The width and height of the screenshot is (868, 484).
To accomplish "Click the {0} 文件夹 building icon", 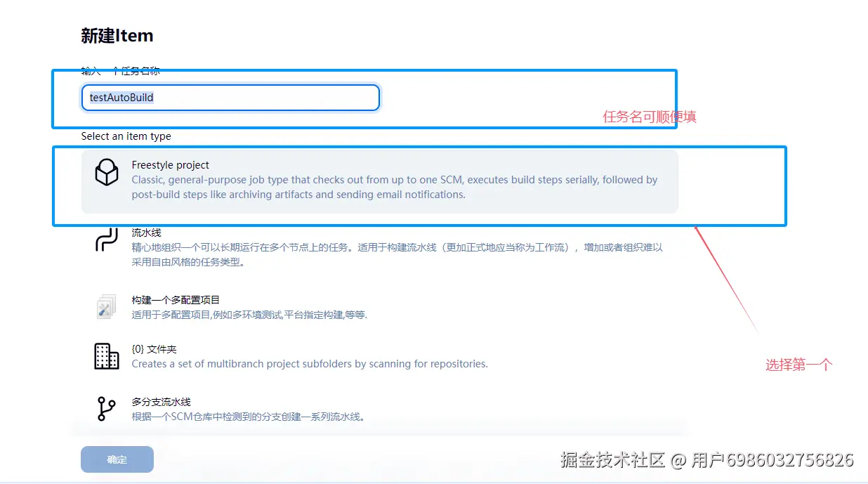I will pos(107,356).
